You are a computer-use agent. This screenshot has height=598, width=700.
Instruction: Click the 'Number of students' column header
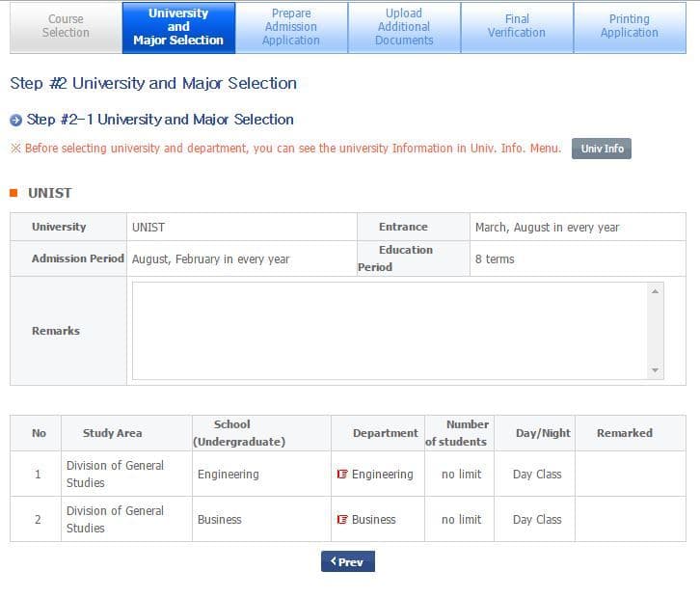[459, 433]
